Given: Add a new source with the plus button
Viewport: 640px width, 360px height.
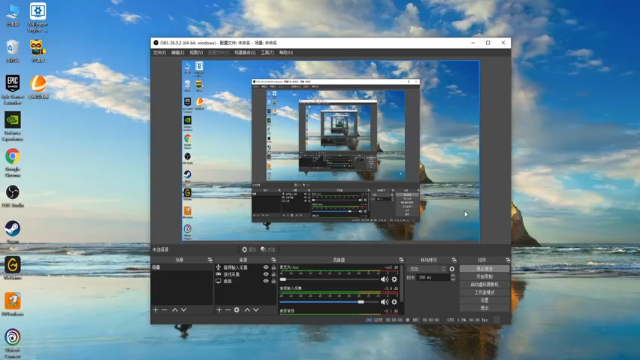Looking at the screenshot, I should tap(219, 310).
